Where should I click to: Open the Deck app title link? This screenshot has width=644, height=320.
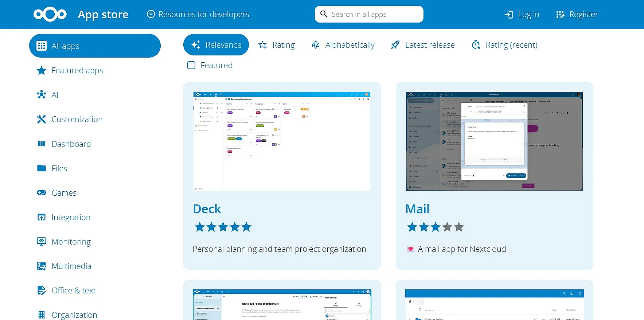[x=207, y=209]
